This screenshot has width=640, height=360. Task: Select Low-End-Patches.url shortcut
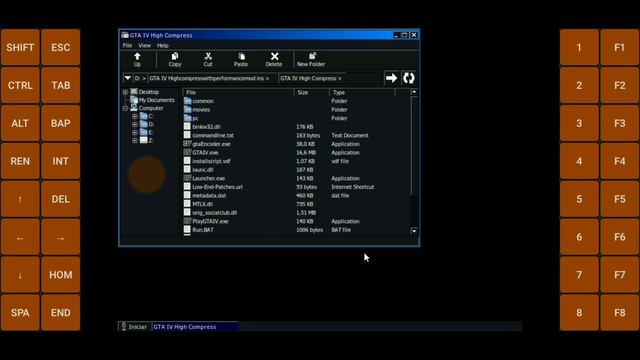pyautogui.click(x=218, y=187)
